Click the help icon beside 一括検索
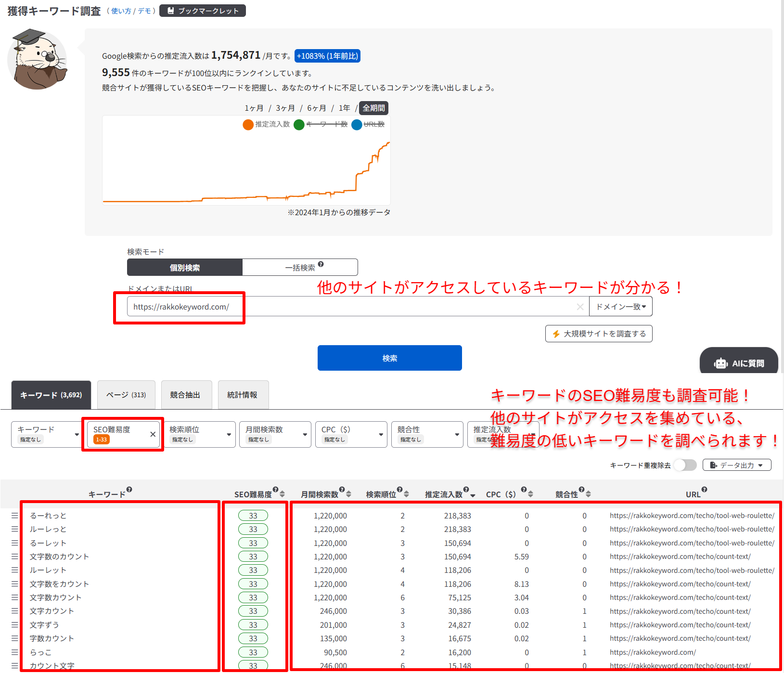Screen dimensions: 784x673 coord(321,264)
